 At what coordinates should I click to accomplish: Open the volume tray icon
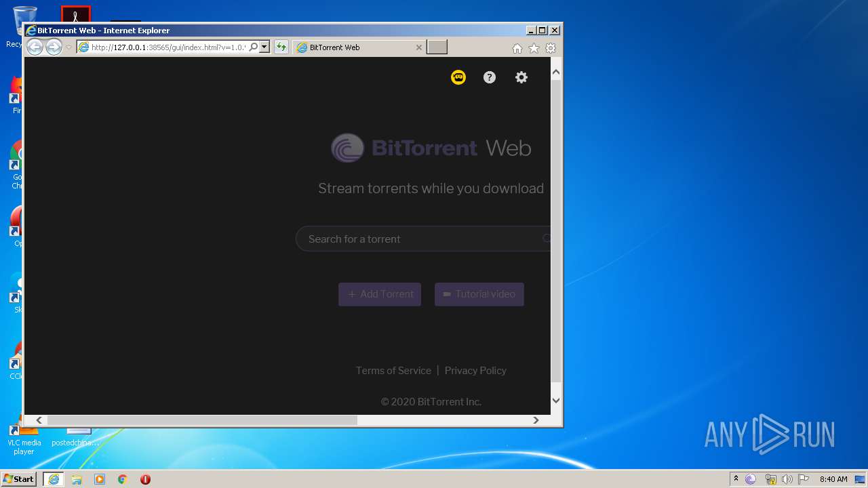coord(787,479)
